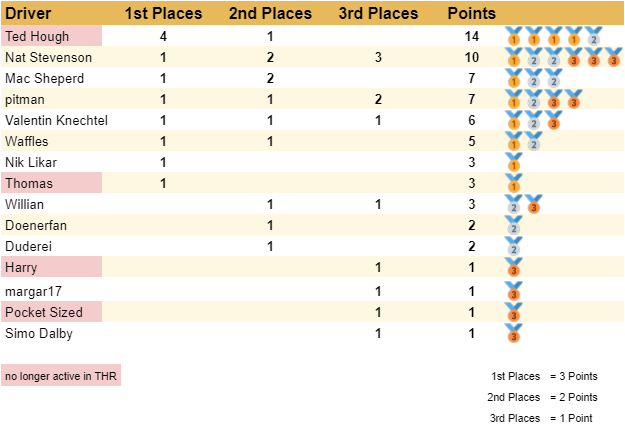Select the 3rd Places column header
625x425 pixels.
pyautogui.click(x=378, y=14)
